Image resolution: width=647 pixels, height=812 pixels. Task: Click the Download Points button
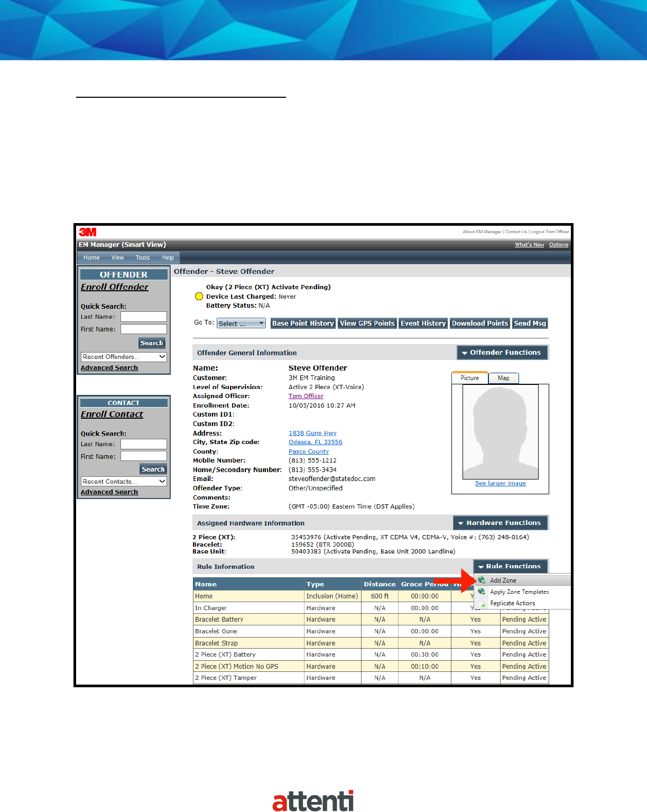coord(480,324)
